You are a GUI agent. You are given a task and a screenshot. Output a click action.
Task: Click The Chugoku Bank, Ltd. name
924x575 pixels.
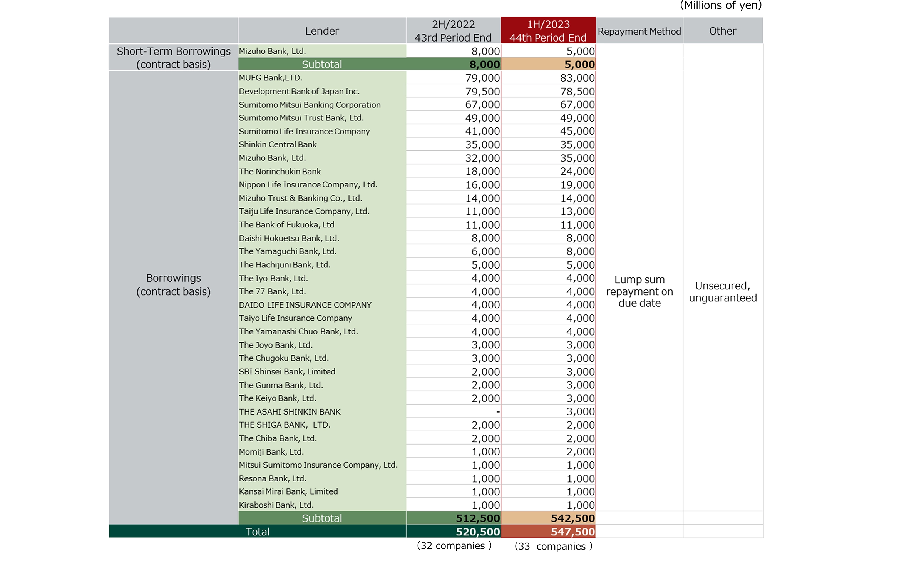pyautogui.click(x=284, y=358)
